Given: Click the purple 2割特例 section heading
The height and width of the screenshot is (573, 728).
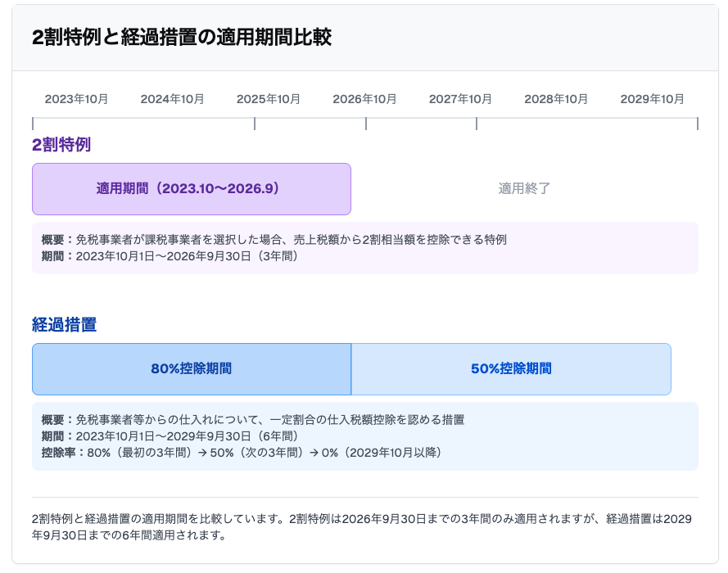Looking at the screenshot, I should tap(61, 145).
